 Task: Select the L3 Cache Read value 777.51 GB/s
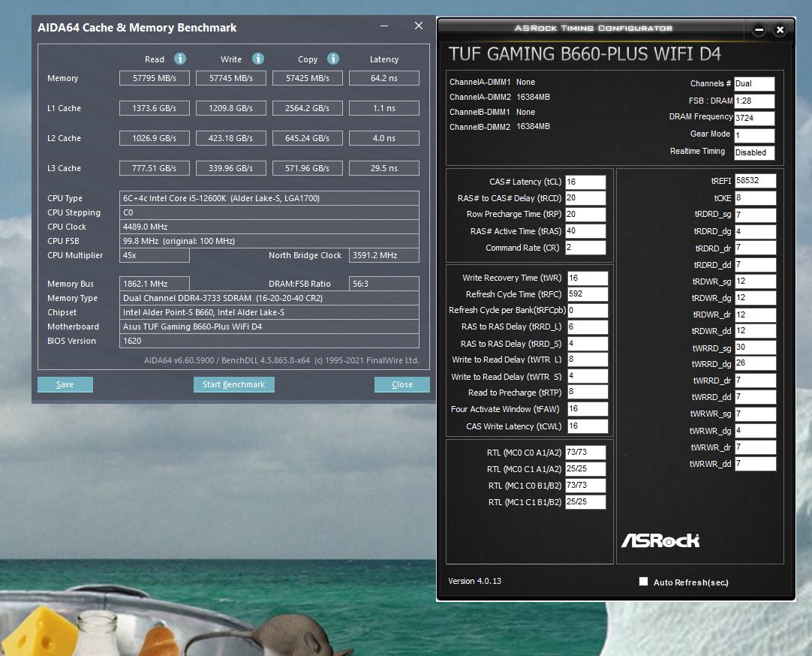pyautogui.click(x=155, y=168)
